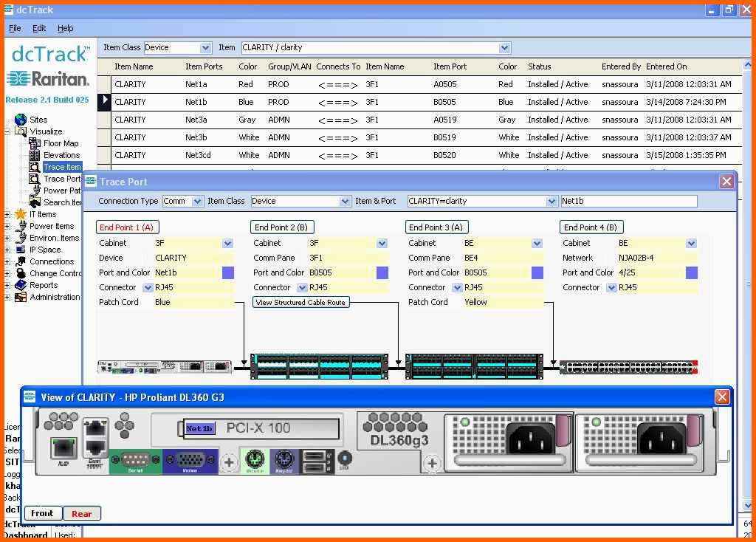Image resolution: width=756 pixels, height=542 pixels.
Task: Click the Trace Port tree icon
Action: (34, 179)
